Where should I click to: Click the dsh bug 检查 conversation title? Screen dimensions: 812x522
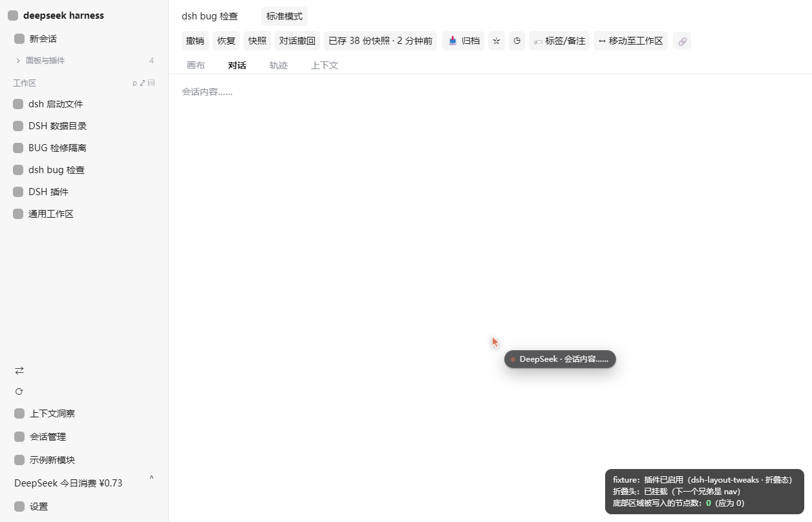point(209,16)
